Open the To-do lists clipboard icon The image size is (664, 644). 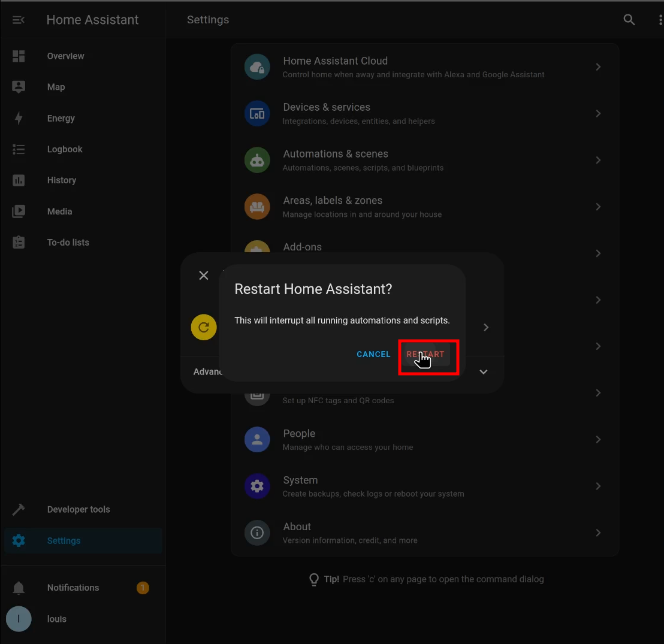pyautogui.click(x=19, y=242)
